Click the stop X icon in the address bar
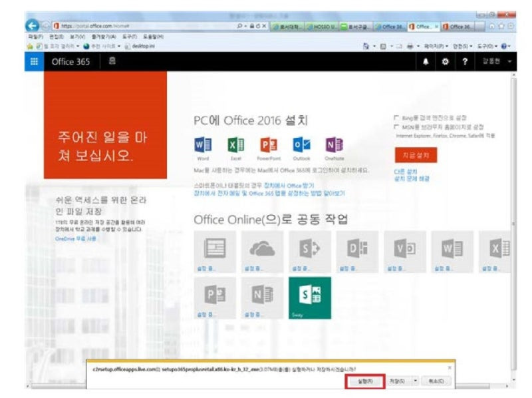532x398 pixels. pos(264,26)
